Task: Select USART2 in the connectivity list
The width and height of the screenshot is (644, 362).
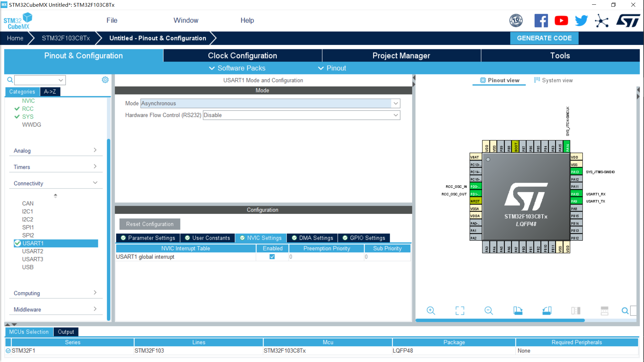Action: tap(33, 251)
